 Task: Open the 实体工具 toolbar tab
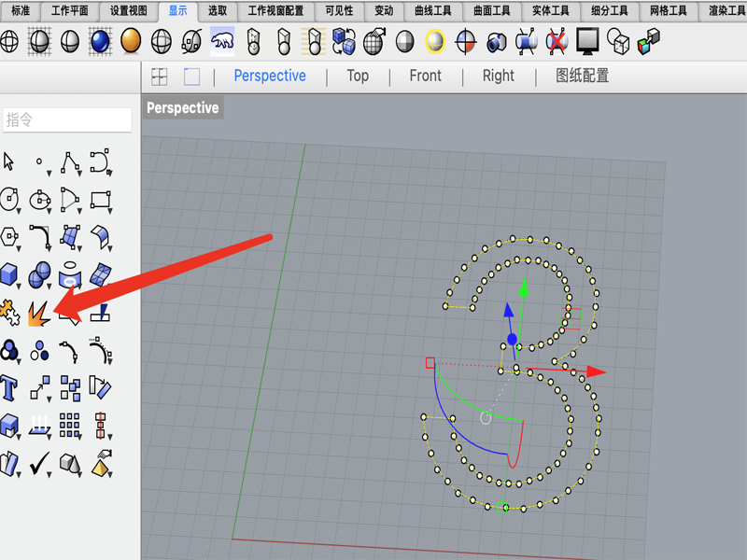(x=551, y=10)
